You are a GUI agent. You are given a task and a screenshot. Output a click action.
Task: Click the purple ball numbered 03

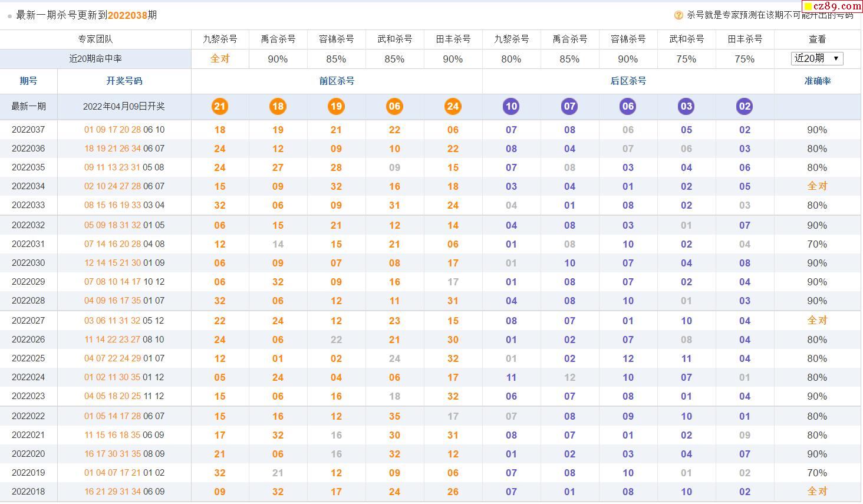click(686, 107)
